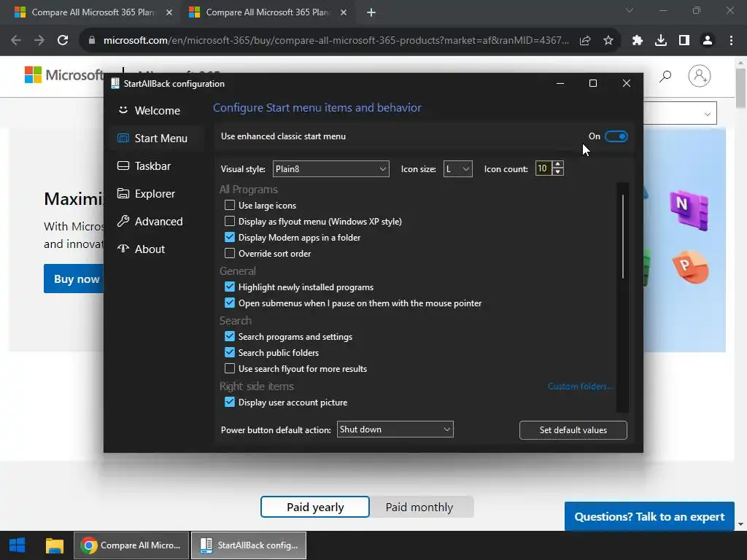Click Questions? Talk to an expert button
Screen dimensions: 747x560
coord(649,517)
